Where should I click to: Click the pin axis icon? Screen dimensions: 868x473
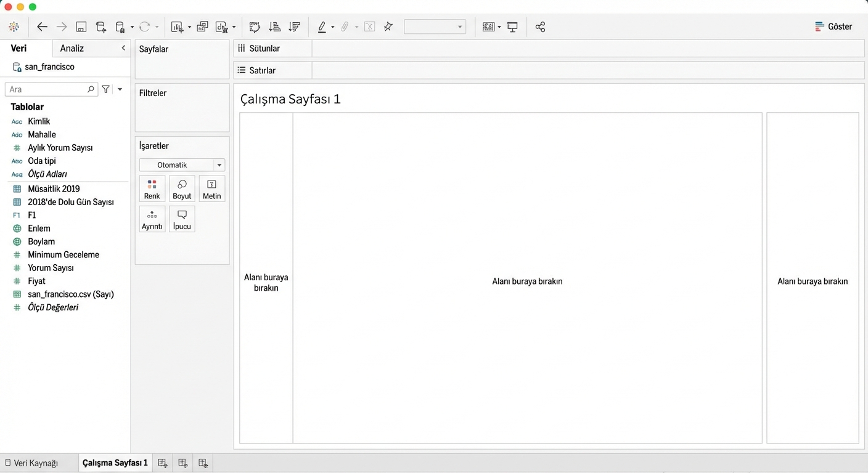388,27
